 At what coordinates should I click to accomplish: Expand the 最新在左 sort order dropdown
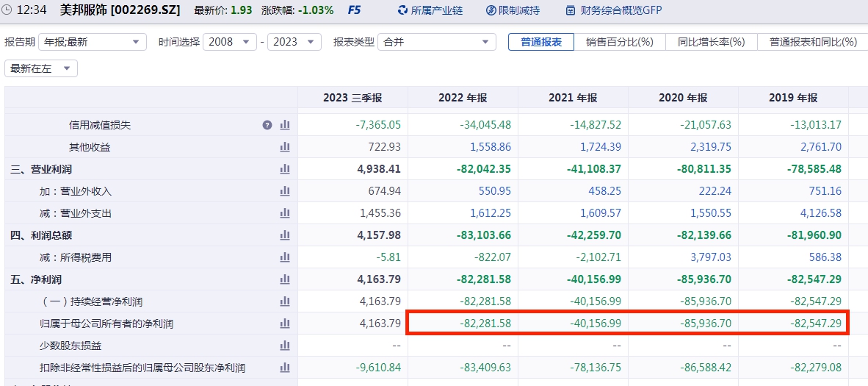pyautogui.click(x=41, y=68)
